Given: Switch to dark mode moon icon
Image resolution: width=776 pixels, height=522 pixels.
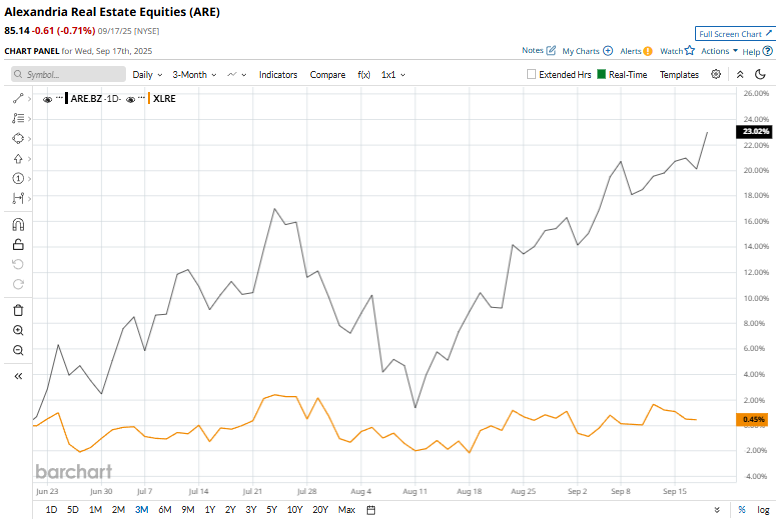Looking at the screenshot, I should point(760,74).
